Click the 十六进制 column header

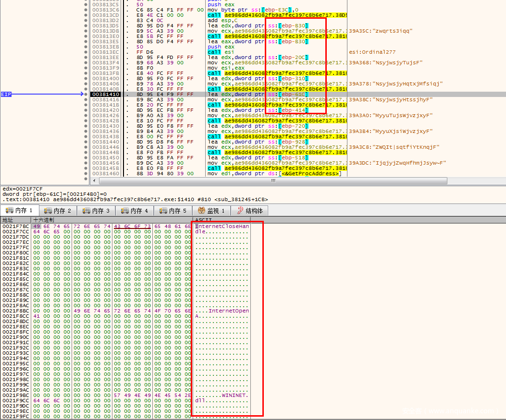tap(43, 219)
